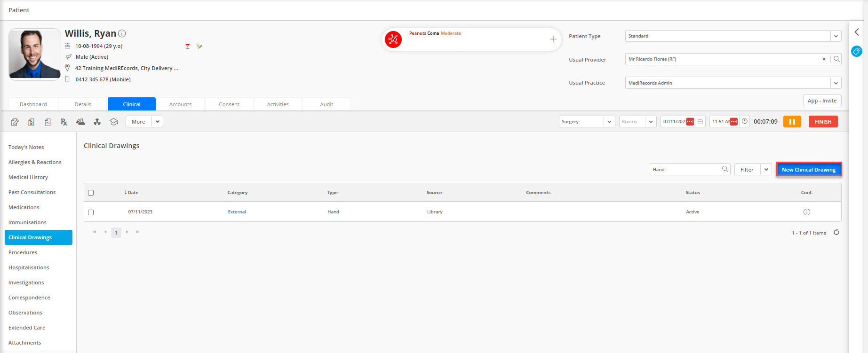Clear the Usual Provider field
Screen dimensions: 868x353
824,59
